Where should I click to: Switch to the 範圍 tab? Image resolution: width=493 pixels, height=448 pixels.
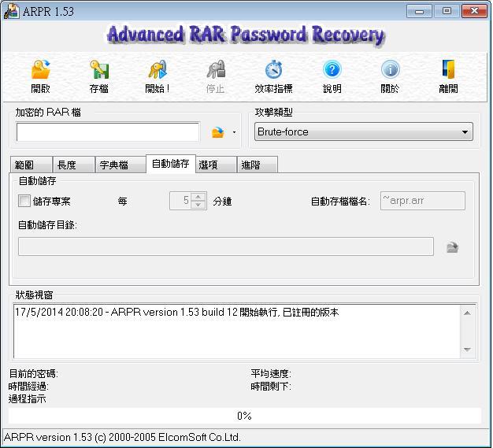32,165
